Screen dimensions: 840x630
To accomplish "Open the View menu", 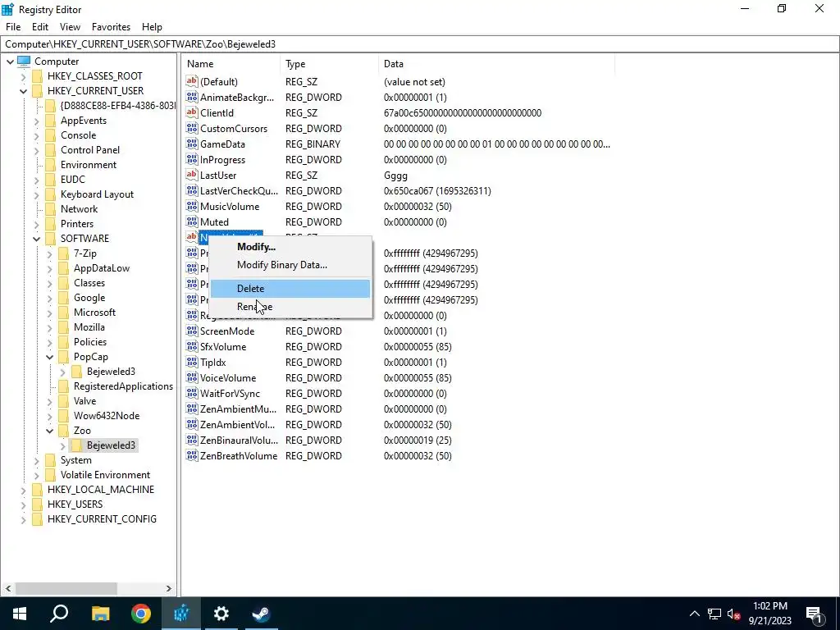I will (71, 27).
